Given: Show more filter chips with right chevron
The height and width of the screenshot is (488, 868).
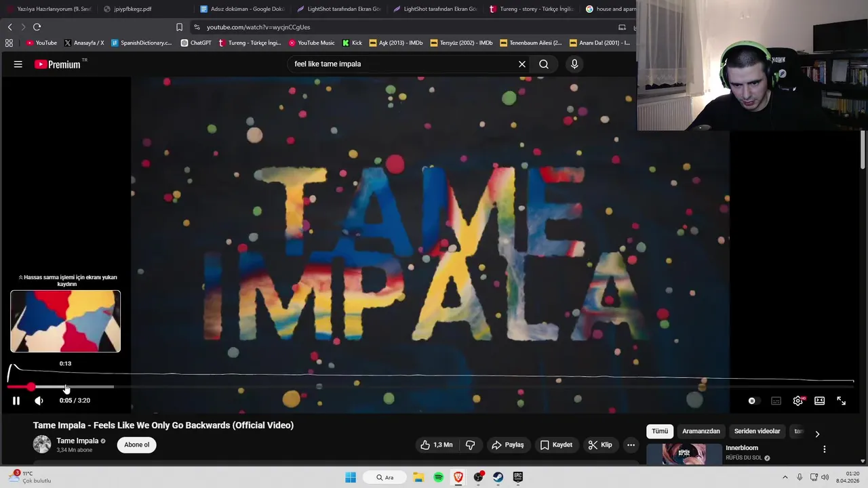Looking at the screenshot, I should point(817,434).
